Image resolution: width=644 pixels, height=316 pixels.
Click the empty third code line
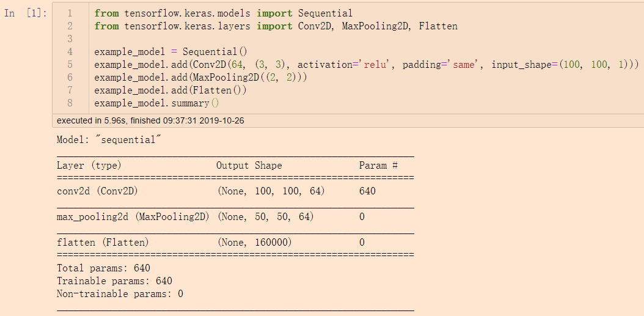point(244,39)
